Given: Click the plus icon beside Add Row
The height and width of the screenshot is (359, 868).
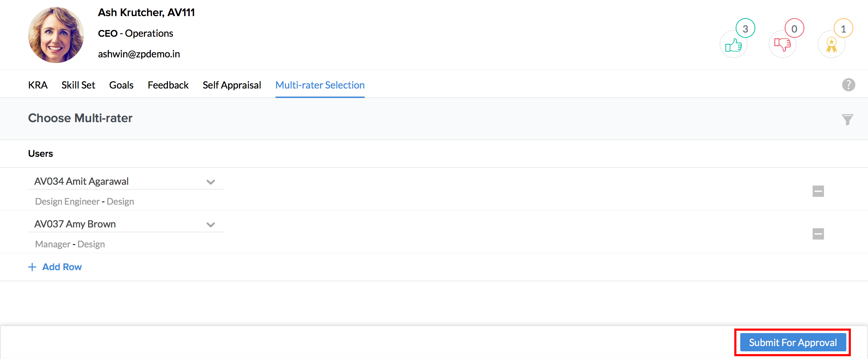Looking at the screenshot, I should (32, 267).
